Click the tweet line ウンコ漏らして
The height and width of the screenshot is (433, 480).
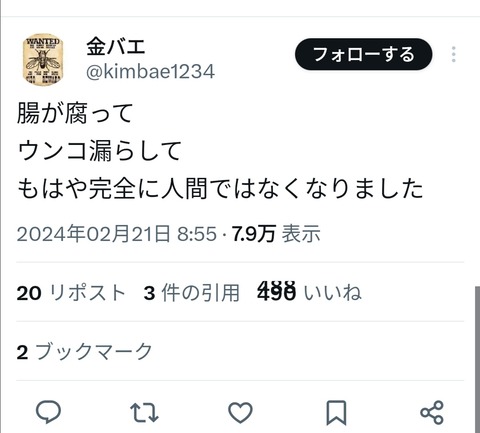pyautogui.click(x=99, y=151)
